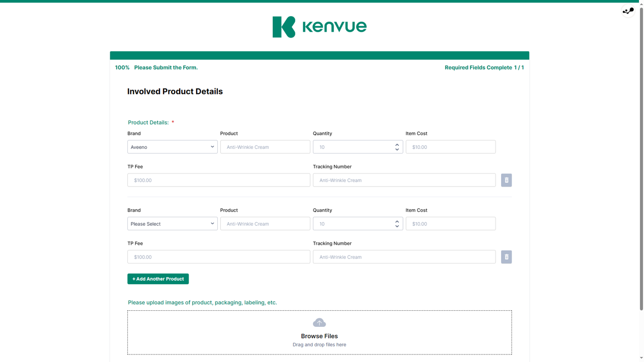This screenshot has height=362, width=644.
Task: Open the floating widget in top-right corner
Action: [627, 10]
